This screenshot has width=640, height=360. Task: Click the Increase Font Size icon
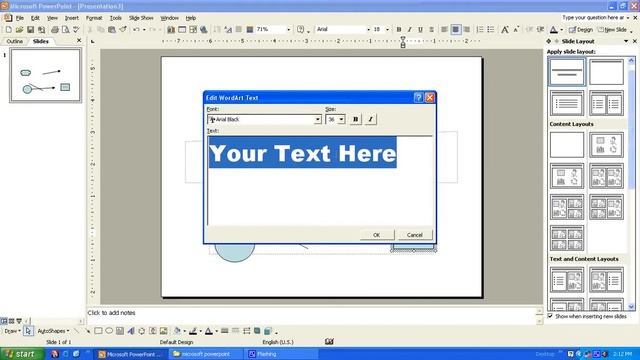pos(505,29)
